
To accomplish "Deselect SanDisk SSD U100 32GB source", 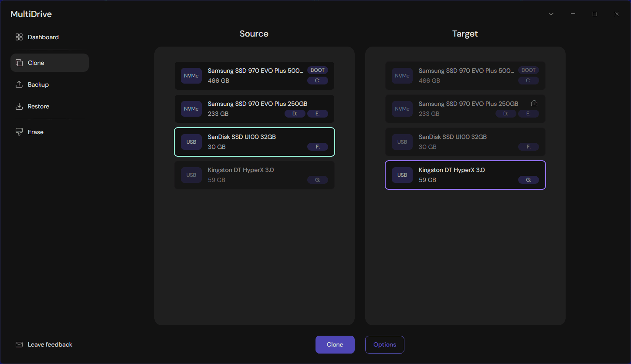I will (x=254, y=142).
